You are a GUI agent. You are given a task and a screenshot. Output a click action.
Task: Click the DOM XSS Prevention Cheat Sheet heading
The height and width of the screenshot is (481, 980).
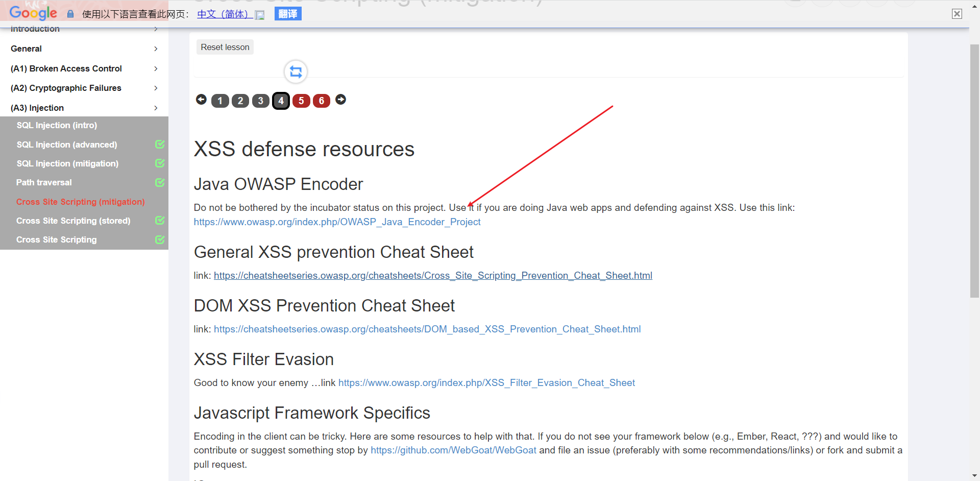324,305
